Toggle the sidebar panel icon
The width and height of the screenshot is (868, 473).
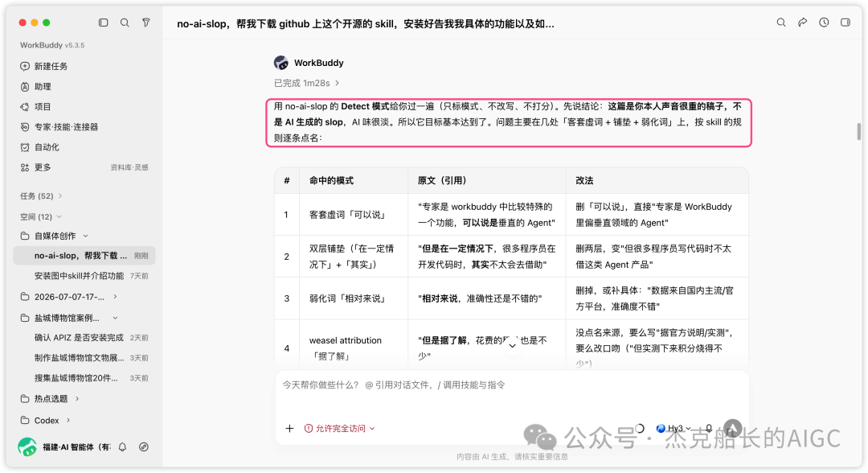[103, 23]
